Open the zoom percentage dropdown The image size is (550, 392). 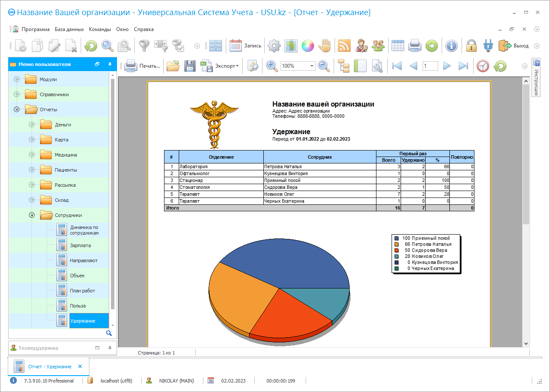coord(312,66)
